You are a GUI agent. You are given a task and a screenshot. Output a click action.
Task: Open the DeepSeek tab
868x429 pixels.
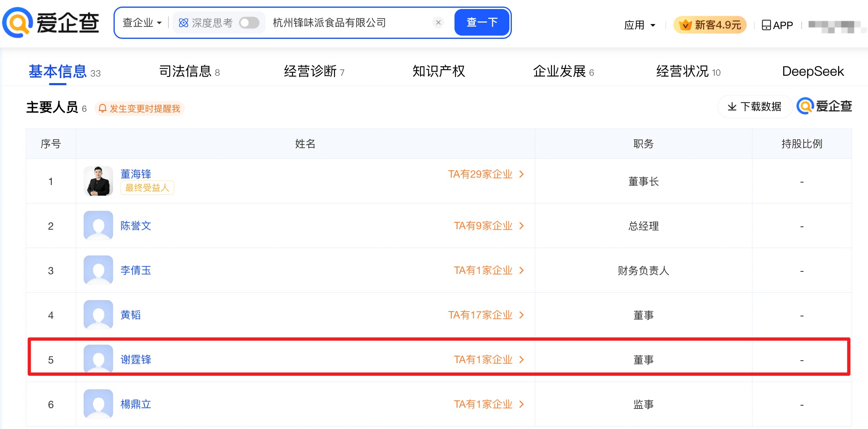point(813,71)
